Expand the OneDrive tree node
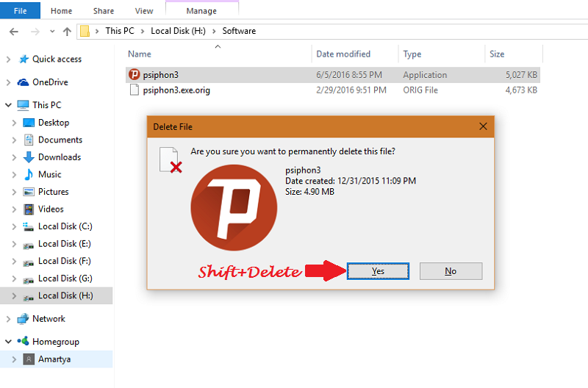This screenshot has width=588, height=388. click(8, 82)
